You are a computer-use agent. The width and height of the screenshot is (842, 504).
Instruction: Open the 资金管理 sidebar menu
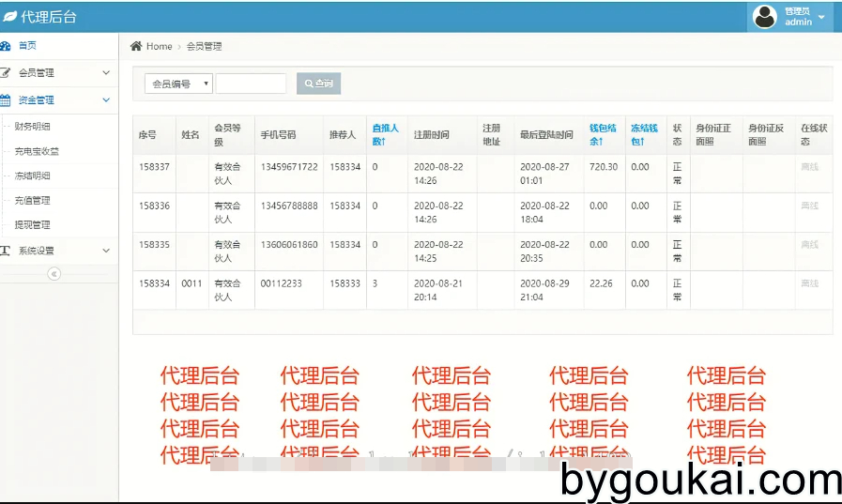36,99
